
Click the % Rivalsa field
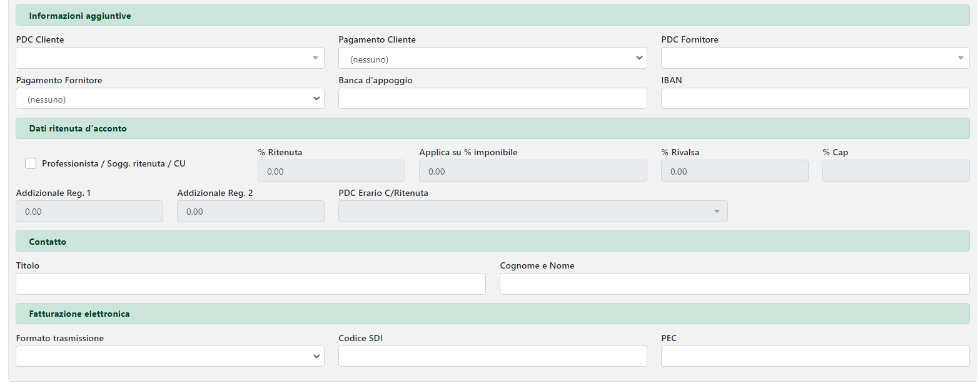tap(734, 171)
